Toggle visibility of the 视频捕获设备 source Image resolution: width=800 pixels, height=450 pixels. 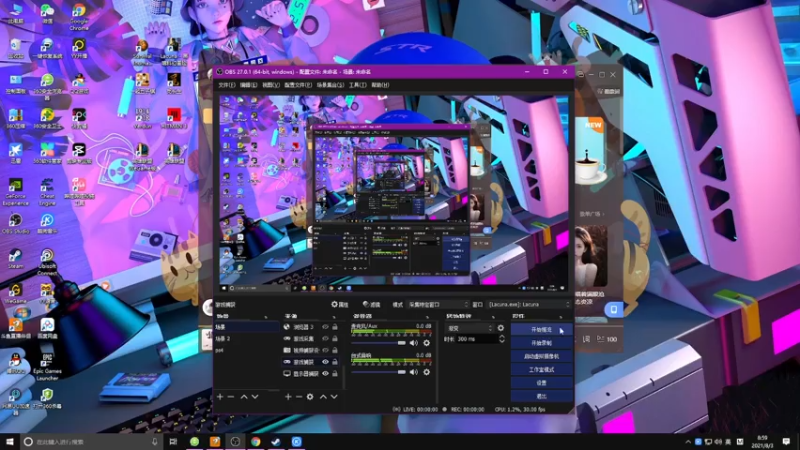(325, 351)
